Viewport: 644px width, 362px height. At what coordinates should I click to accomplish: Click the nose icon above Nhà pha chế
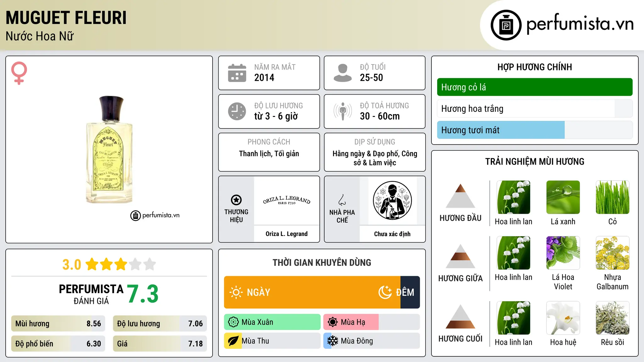342,200
